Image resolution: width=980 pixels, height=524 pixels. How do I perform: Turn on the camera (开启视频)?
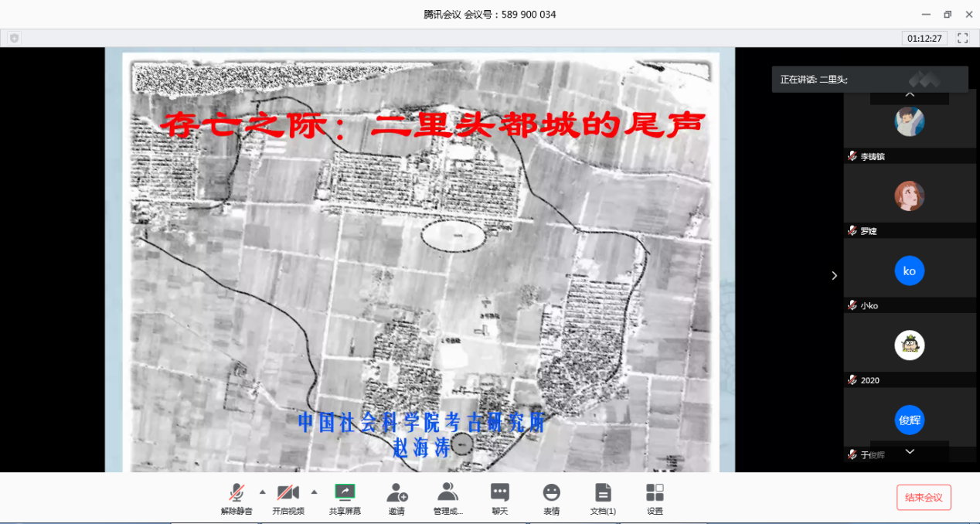288,498
